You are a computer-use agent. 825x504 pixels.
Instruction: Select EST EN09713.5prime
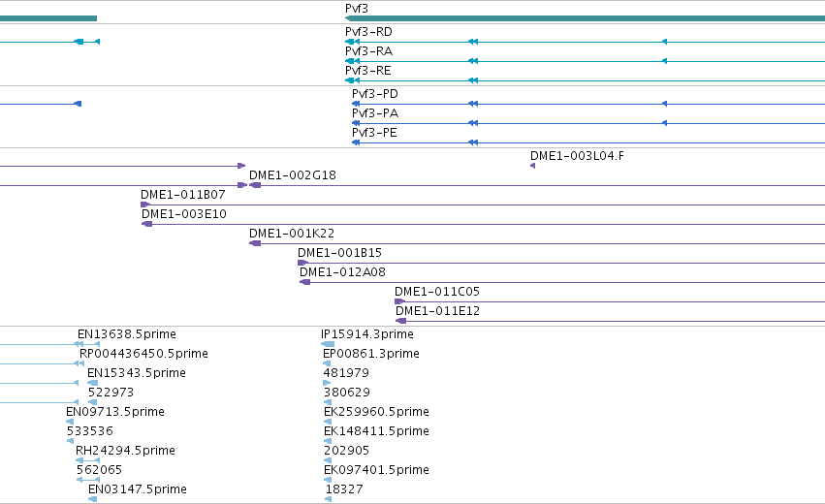tap(114, 412)
